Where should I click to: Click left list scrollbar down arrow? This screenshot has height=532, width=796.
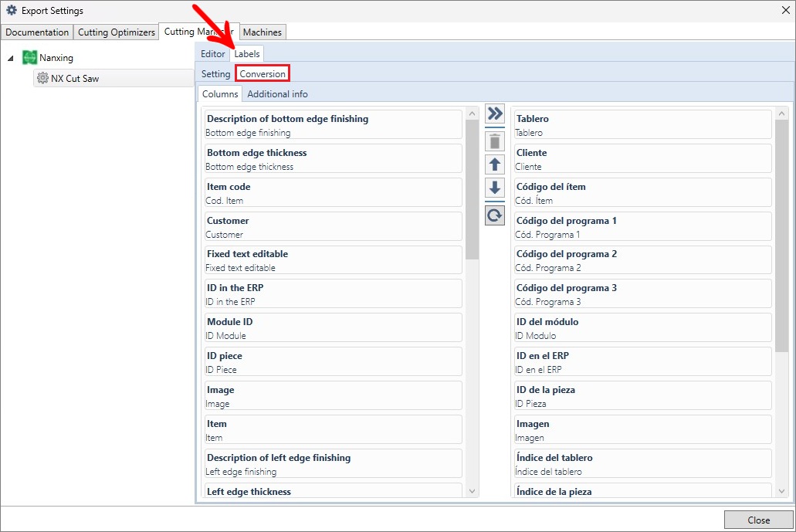coord(472,491)
